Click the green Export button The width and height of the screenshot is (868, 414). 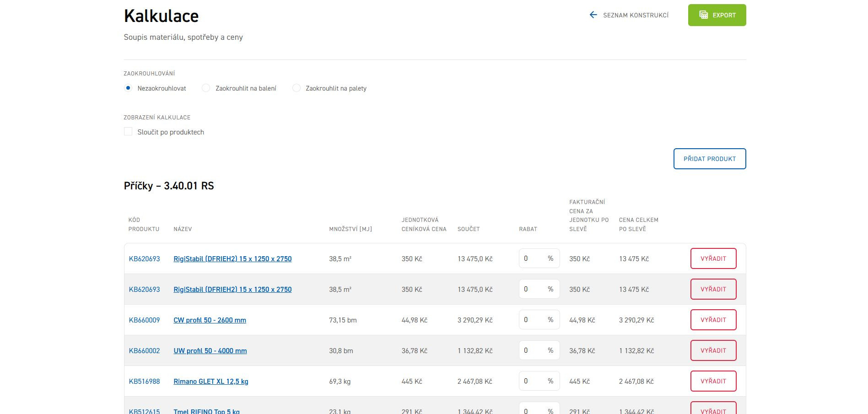(717, 15)
